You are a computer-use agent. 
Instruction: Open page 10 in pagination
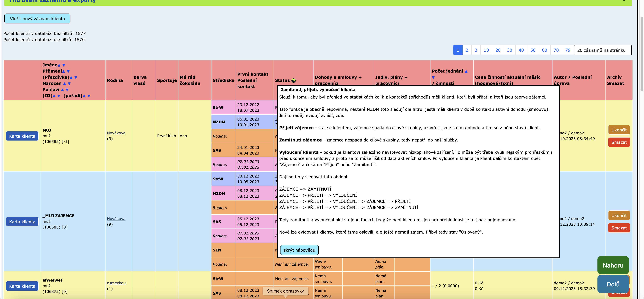click(486, 50)
